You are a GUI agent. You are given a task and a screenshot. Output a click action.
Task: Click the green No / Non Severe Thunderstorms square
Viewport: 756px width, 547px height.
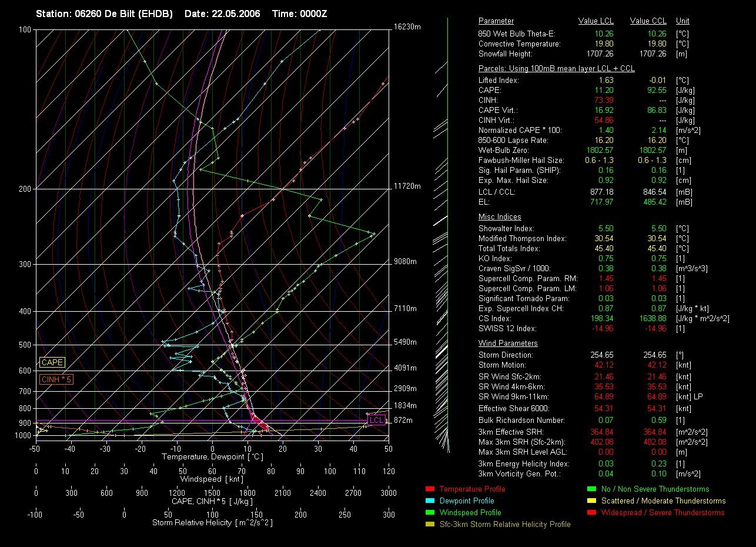coord(591,489)
